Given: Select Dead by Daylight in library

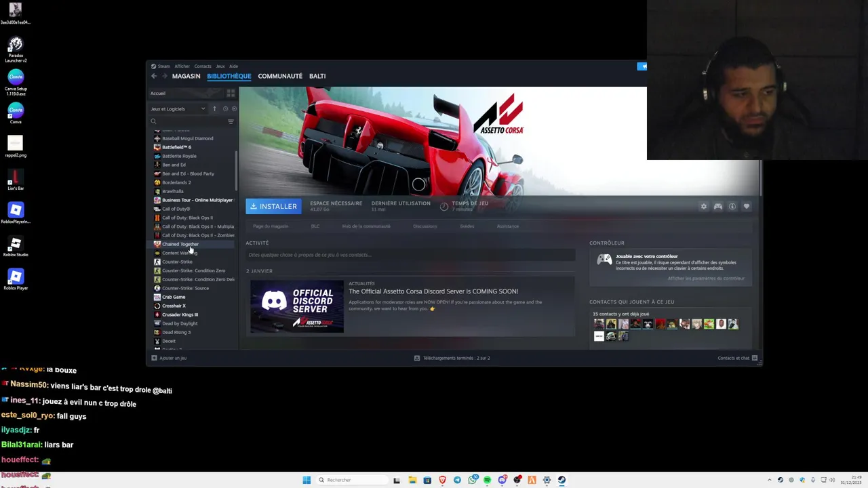Looking at the screenshot, I should [180, 323].
